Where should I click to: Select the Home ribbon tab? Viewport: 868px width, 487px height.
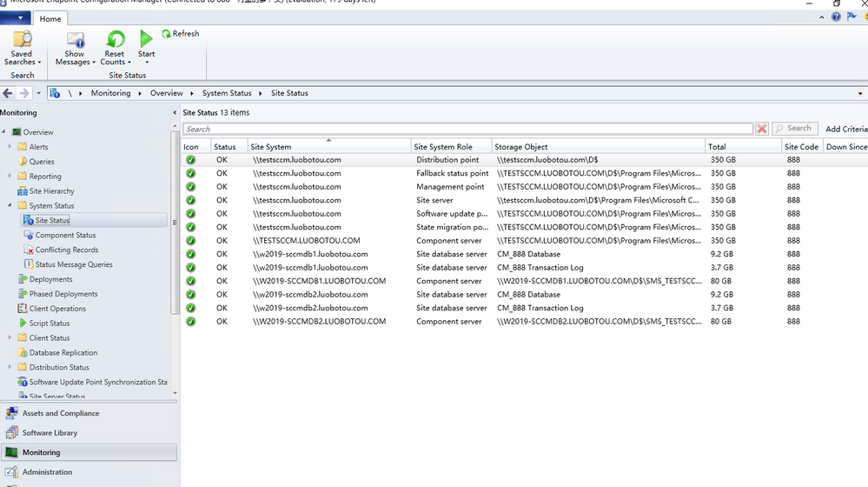pos(50,19)
